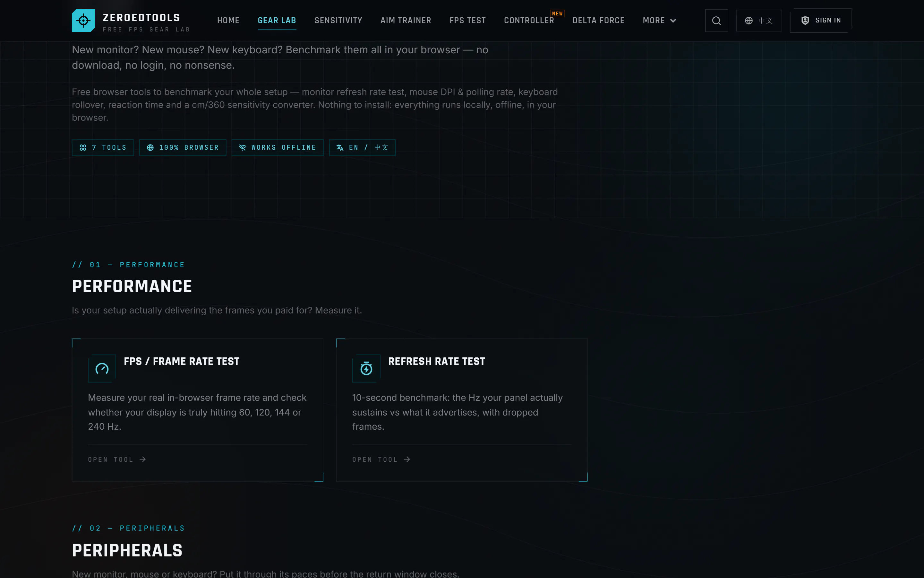This screenshot has height=578, width=924.
Task: Click the NEW badge on Controller
Action: tap(557, 13)
